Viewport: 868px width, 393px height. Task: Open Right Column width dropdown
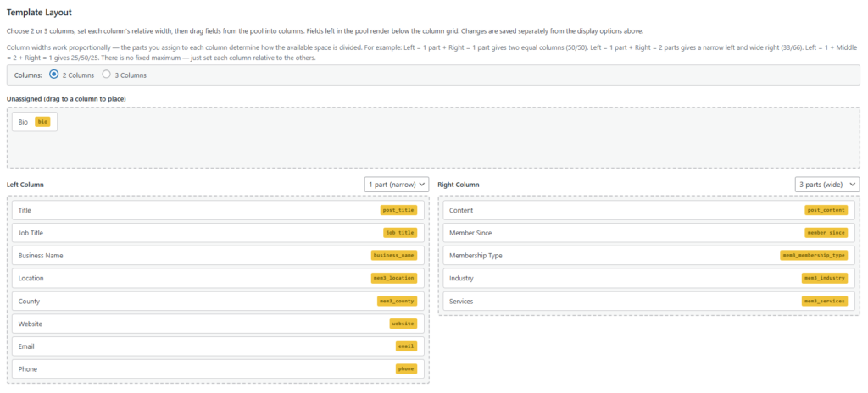pos(827,185)
